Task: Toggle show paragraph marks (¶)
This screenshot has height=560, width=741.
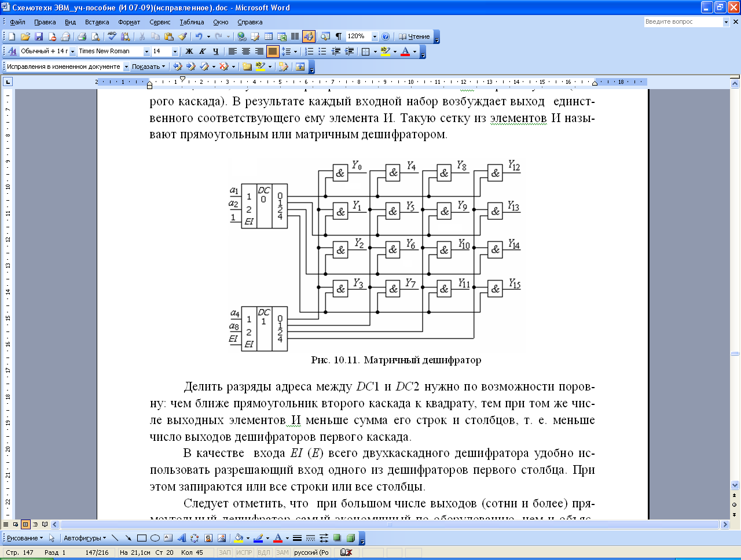Action: (339, 36)
